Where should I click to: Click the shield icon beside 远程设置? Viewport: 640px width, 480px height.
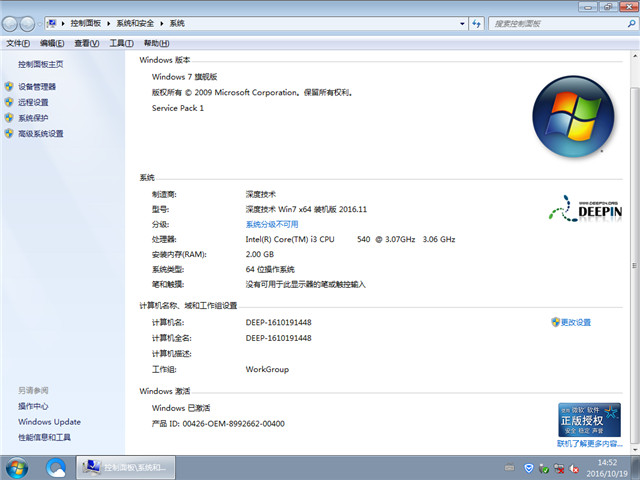pyautogui.click(x=9, y=102)
